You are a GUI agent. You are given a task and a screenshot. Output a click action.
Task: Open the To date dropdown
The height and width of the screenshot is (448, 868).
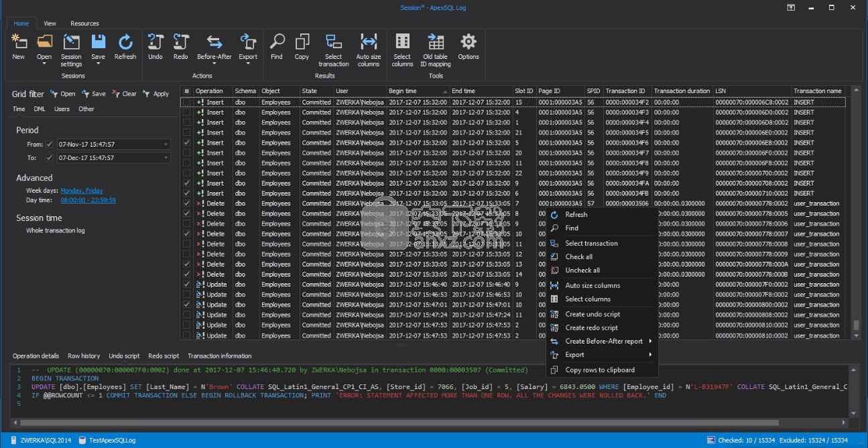166,158
